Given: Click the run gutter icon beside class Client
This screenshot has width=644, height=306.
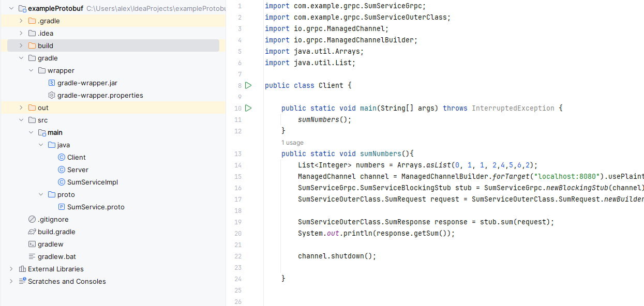Looking at the screenshot, I should (x=248, y=85).
